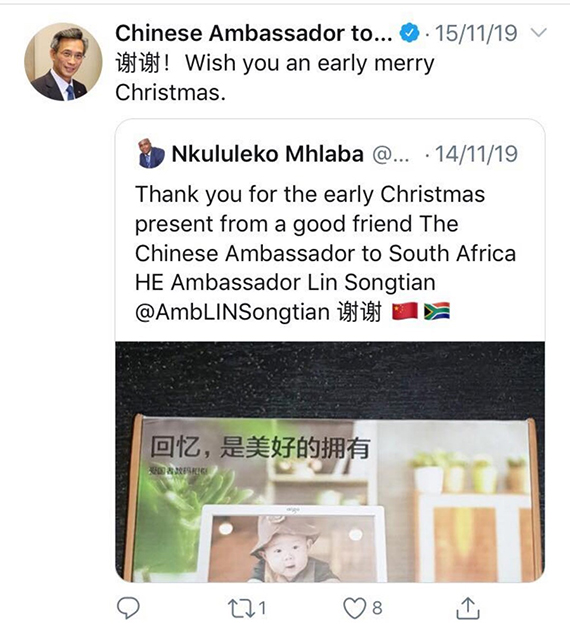Open the quoted tweet text body
Viewport: 570px width, 631px height.
[x=325, y=253]
